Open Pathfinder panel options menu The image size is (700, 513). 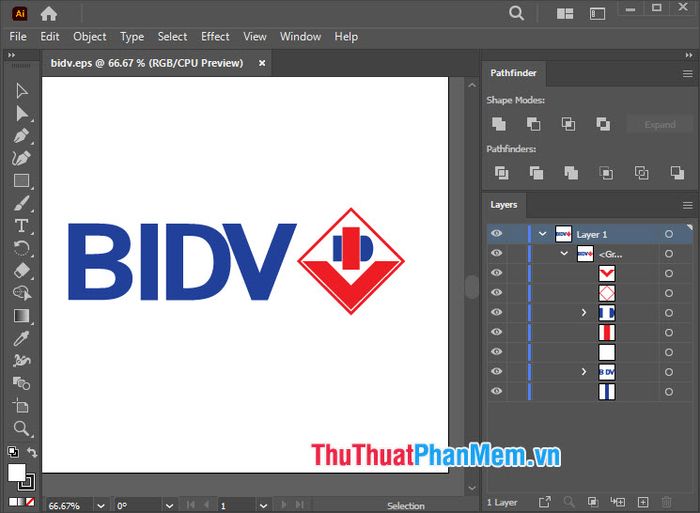688,73
